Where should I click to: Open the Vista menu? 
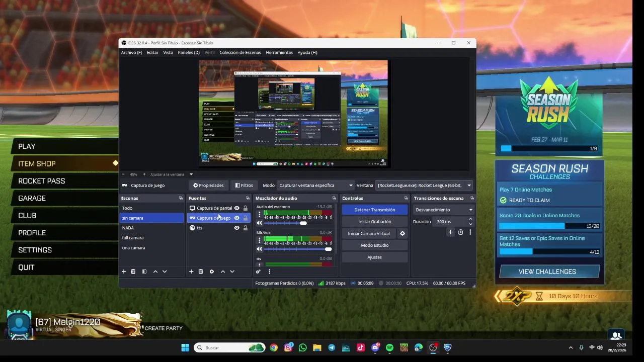[x=168, y=52]
